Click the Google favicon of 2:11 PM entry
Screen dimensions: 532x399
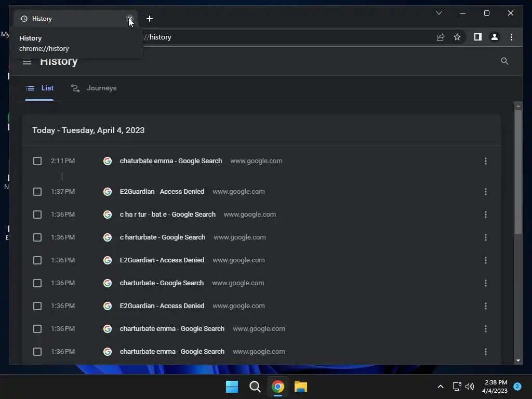tap(108, 161)
